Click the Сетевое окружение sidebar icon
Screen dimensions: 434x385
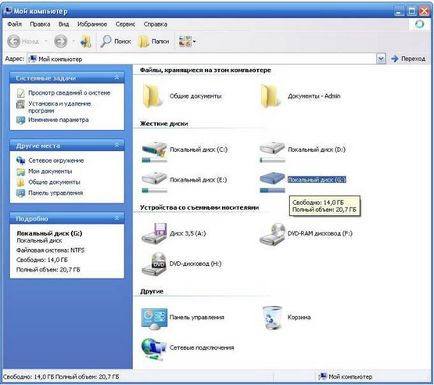point(21,161)
